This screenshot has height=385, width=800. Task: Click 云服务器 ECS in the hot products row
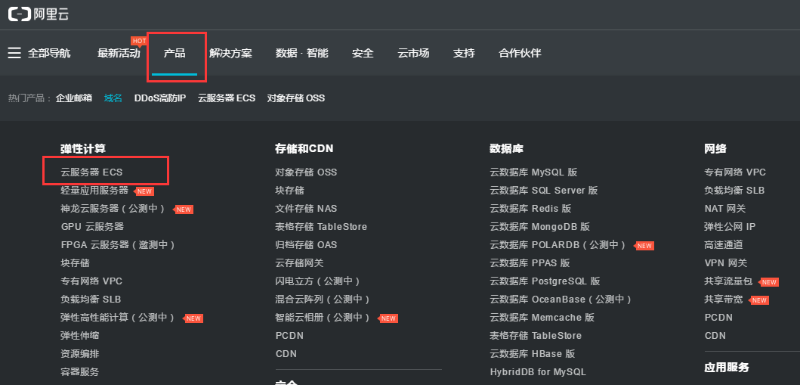tap(227, 98)
